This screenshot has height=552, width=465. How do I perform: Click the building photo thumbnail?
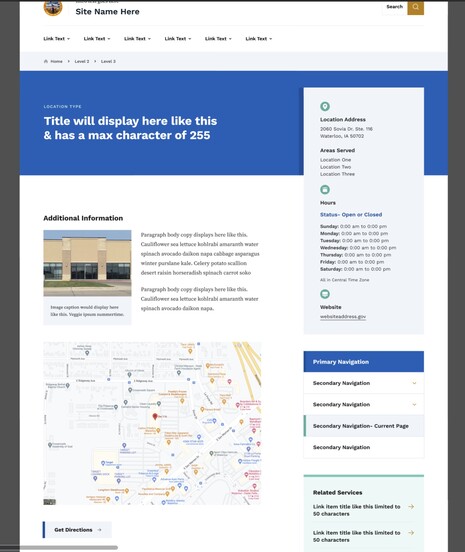tap(87, 263)
